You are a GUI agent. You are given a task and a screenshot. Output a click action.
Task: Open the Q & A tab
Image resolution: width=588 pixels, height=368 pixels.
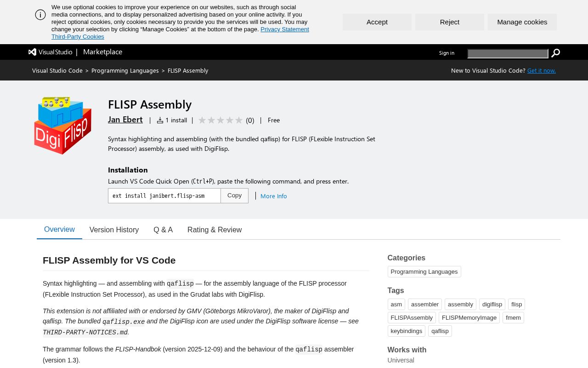click(163, 230)
